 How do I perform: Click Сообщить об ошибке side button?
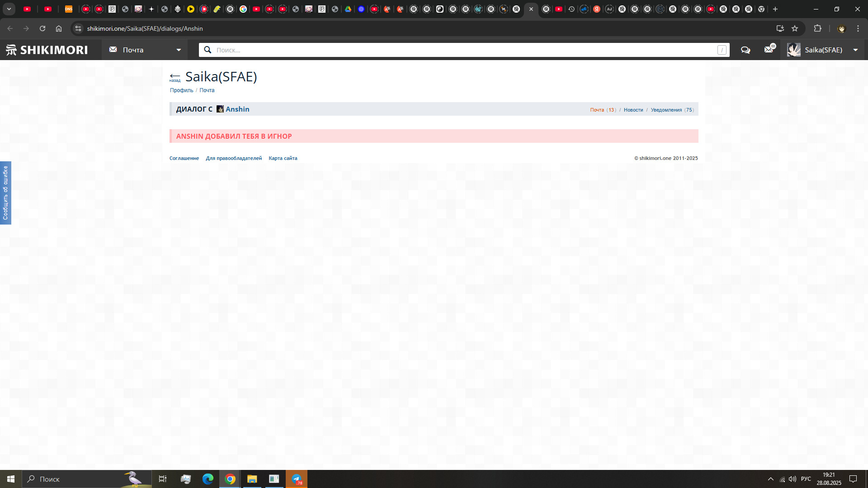(x=5, y=193)
